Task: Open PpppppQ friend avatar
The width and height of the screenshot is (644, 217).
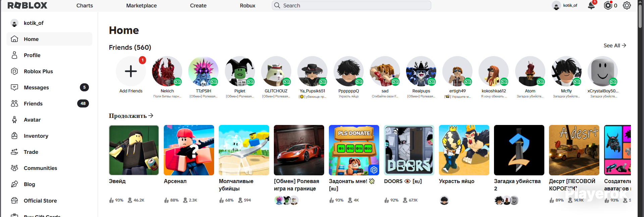Action: click(349, 71)
